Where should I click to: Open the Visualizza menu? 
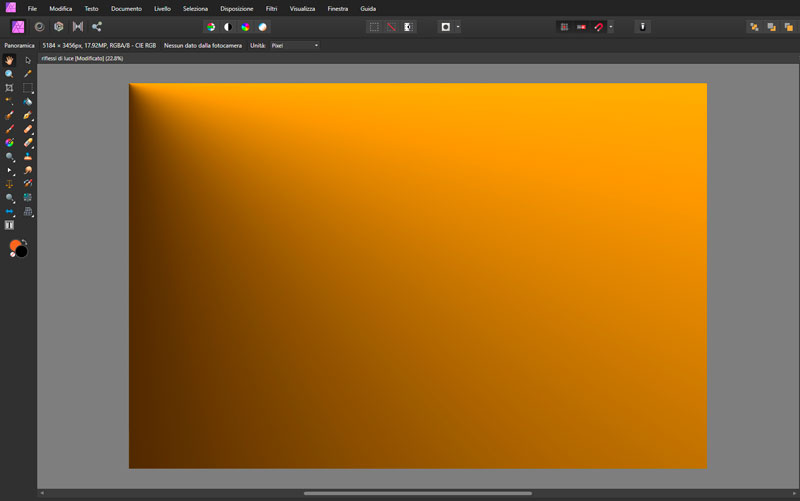(x=302, y=9)
